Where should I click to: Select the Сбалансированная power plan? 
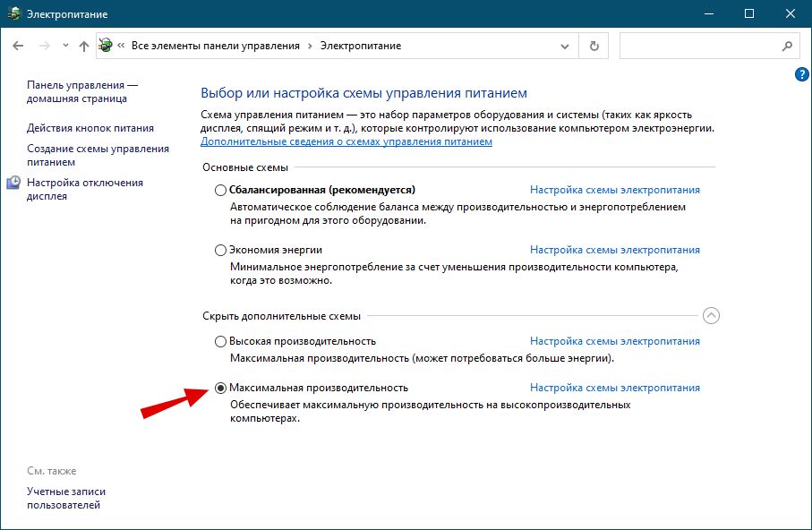click(x=221, y=191)
